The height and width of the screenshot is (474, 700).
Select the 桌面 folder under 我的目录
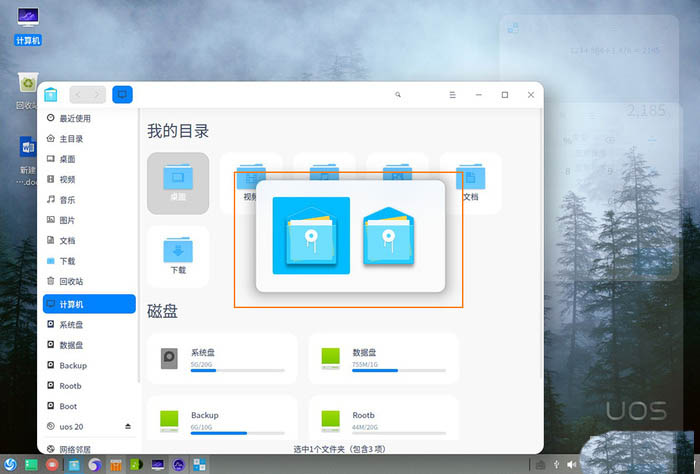point(178,183)
